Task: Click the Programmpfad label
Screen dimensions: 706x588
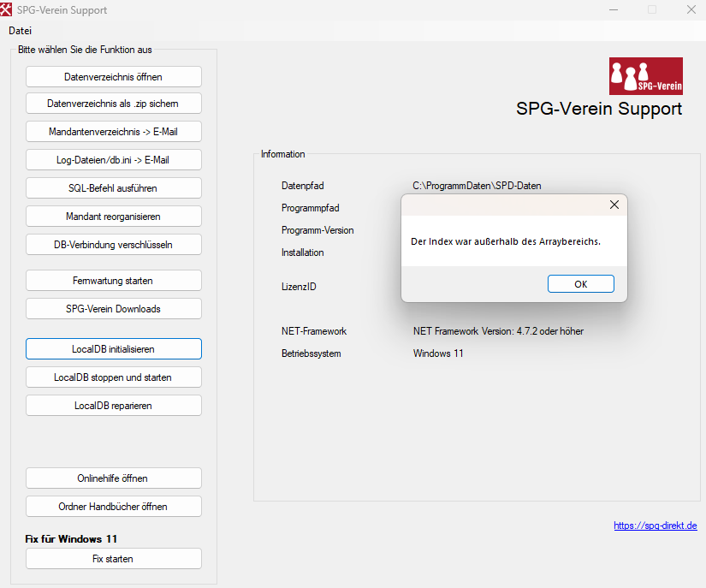Action: (311, 208)
